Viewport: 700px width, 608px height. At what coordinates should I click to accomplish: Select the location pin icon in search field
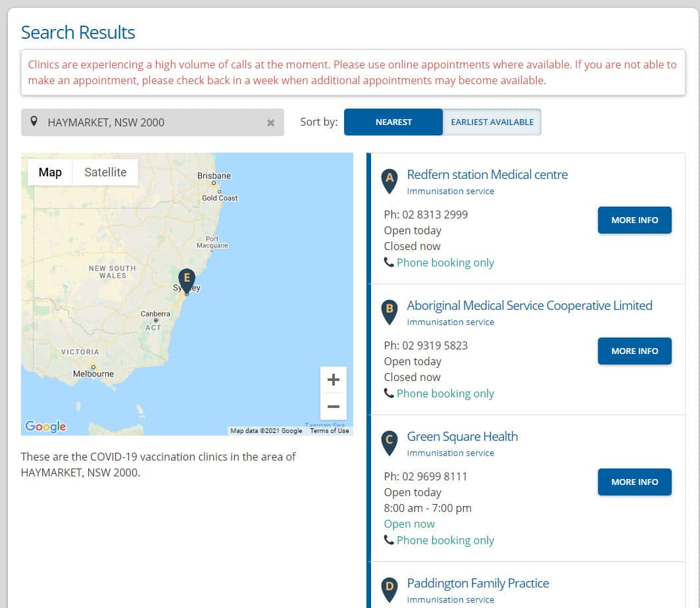[34, 122]
